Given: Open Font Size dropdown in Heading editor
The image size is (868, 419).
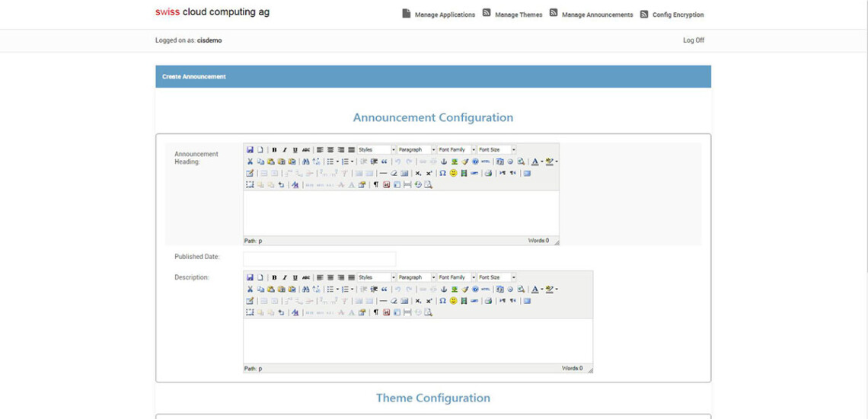Looking at the screenshot, I should tap(497, 149).
